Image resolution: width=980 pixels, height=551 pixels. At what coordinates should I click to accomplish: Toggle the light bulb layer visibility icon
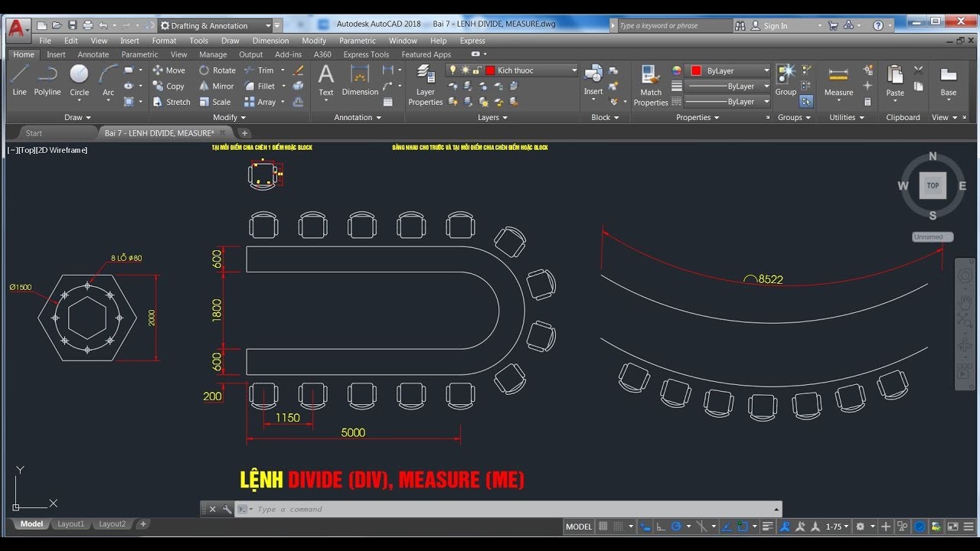click(x=452, y=70)
